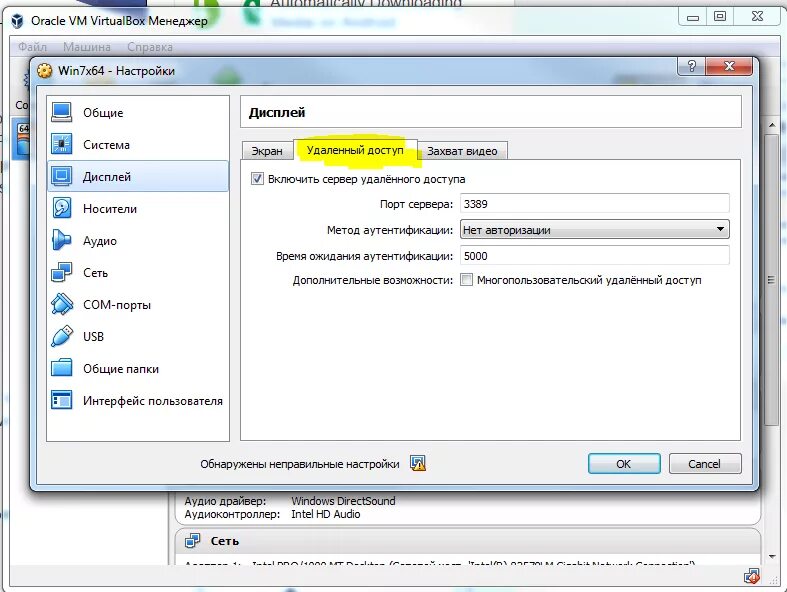787x592 pixels.
Task: Select the Интерфейс пользователя category label
Action: click(x=153, y=401)
